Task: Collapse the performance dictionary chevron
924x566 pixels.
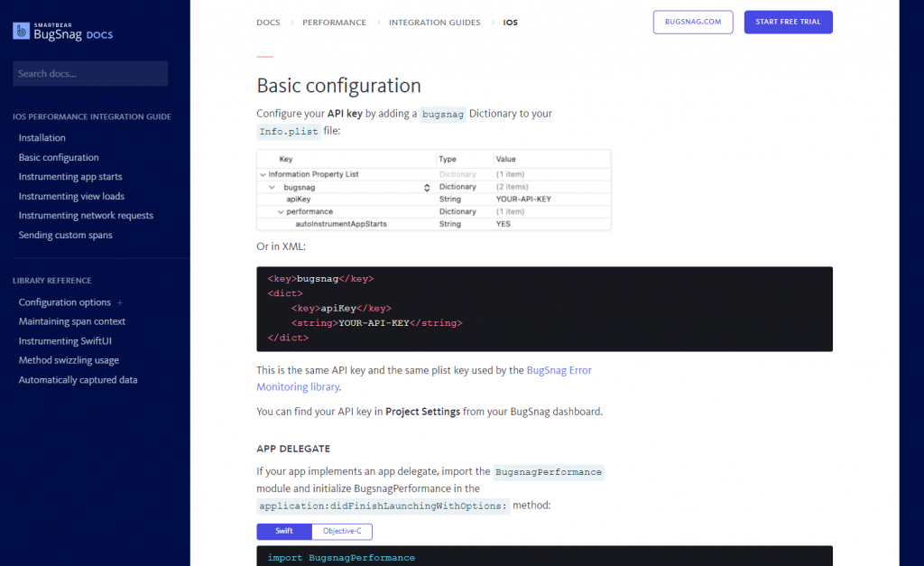Action: point(281,211)
